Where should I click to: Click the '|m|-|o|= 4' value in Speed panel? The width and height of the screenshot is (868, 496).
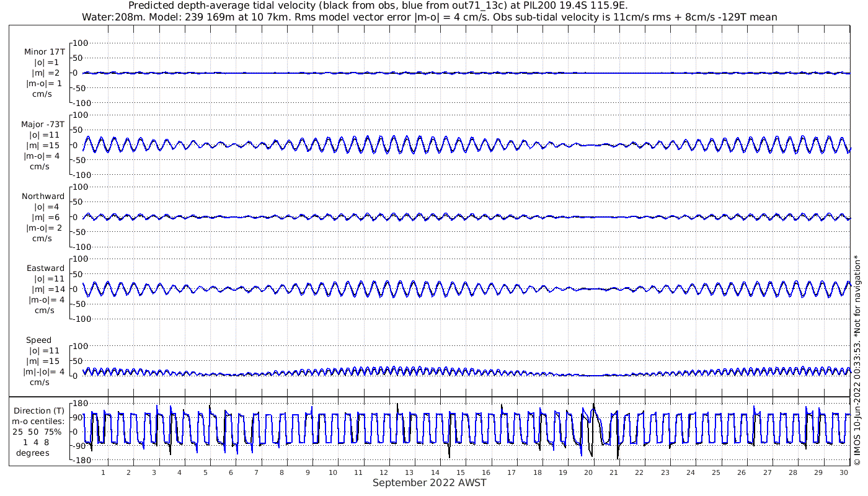click(x=43, y=371)
